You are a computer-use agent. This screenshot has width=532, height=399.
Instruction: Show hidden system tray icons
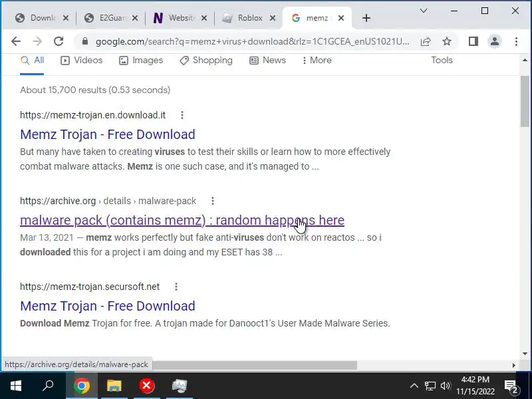[414, 386]
